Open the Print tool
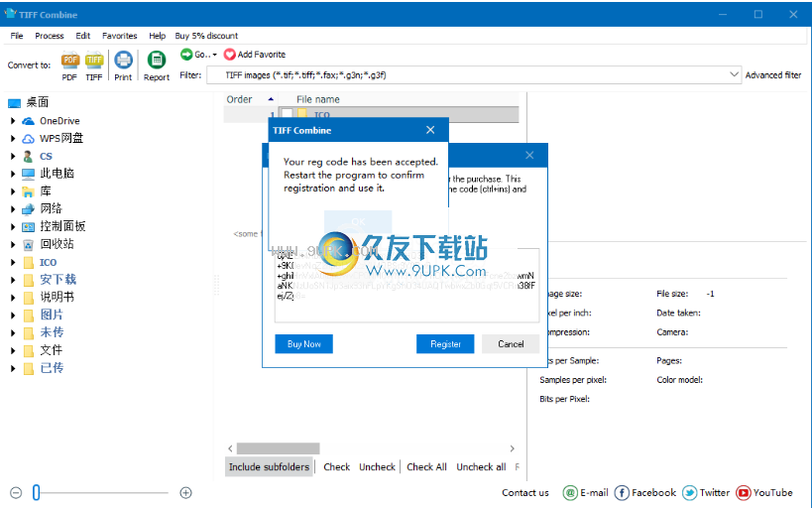Image resolution: width=812 pixels, height=508 pixels. click(123, 61)
